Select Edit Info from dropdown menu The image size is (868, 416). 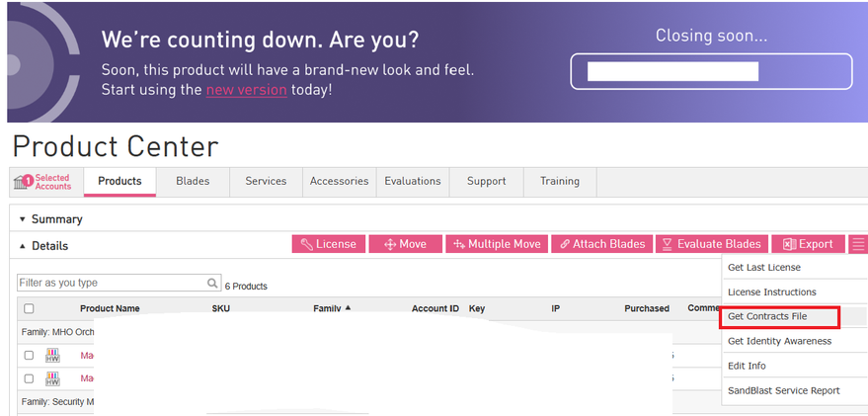pos(795,366)
